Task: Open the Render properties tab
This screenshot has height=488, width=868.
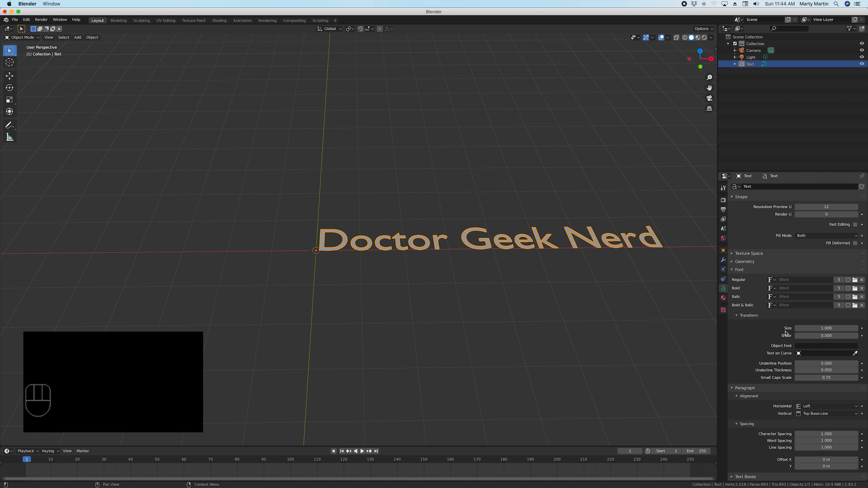Action: pos(723,199)
